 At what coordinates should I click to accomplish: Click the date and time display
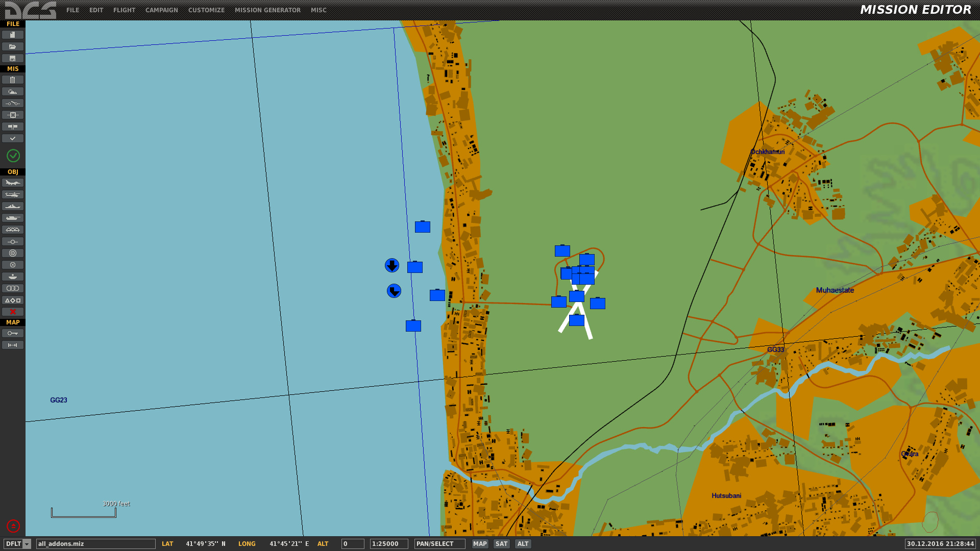[940, 544]
